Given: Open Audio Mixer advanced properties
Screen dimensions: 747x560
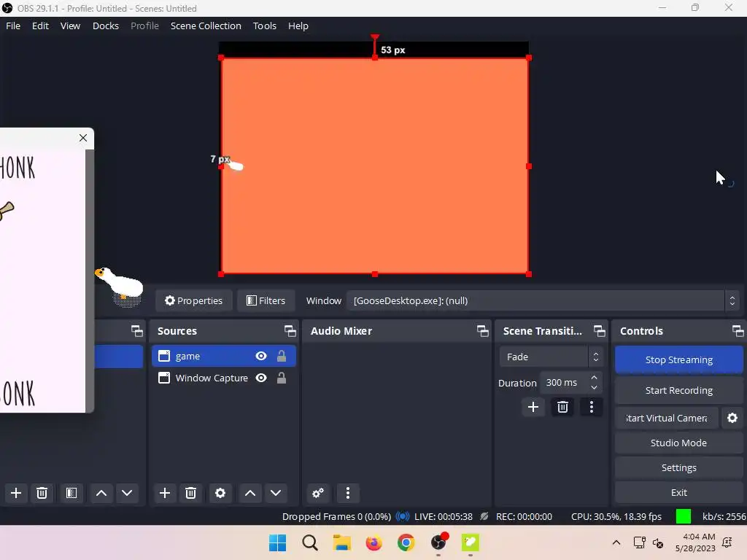Looking at the screenshot, I should (318, 493).
